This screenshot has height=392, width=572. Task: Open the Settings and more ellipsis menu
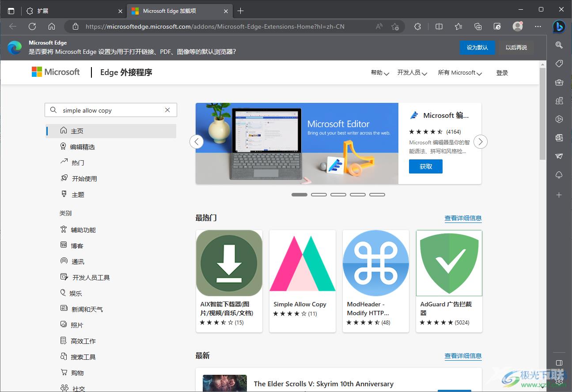pyautogui.click(x=538, y=26)
